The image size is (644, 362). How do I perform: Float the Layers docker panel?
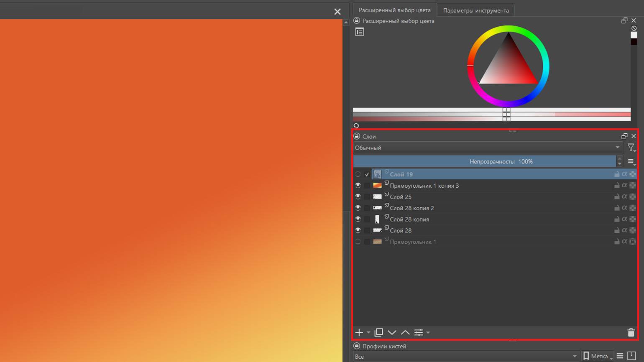pos(624,136)
